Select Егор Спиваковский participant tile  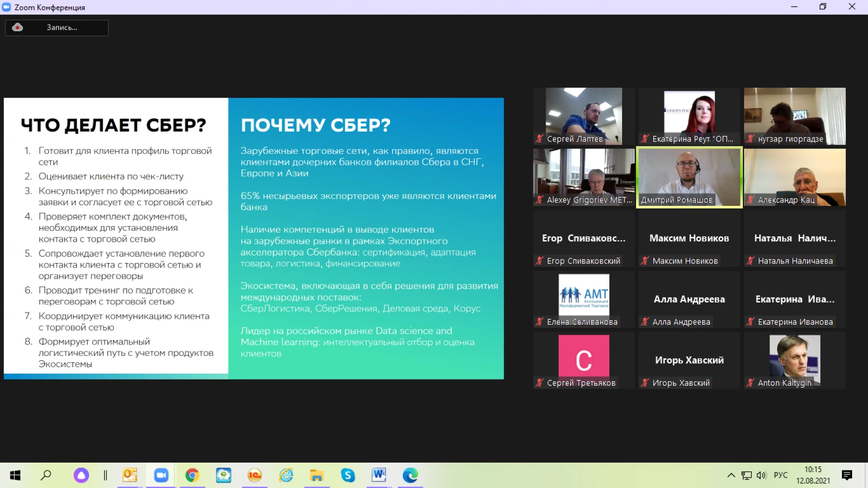584,238
